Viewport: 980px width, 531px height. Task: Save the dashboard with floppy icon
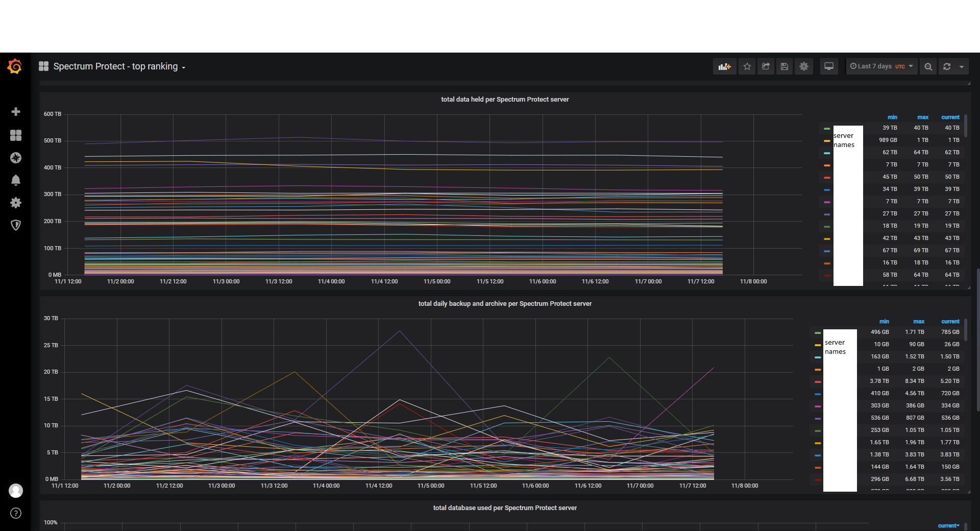[x=785, y=66]
